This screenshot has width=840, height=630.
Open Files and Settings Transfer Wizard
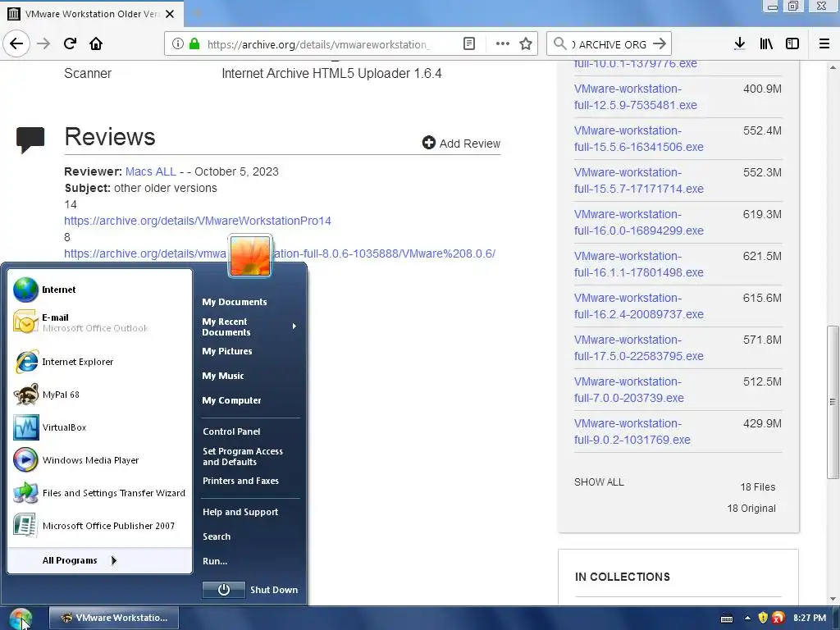[99, 493]
